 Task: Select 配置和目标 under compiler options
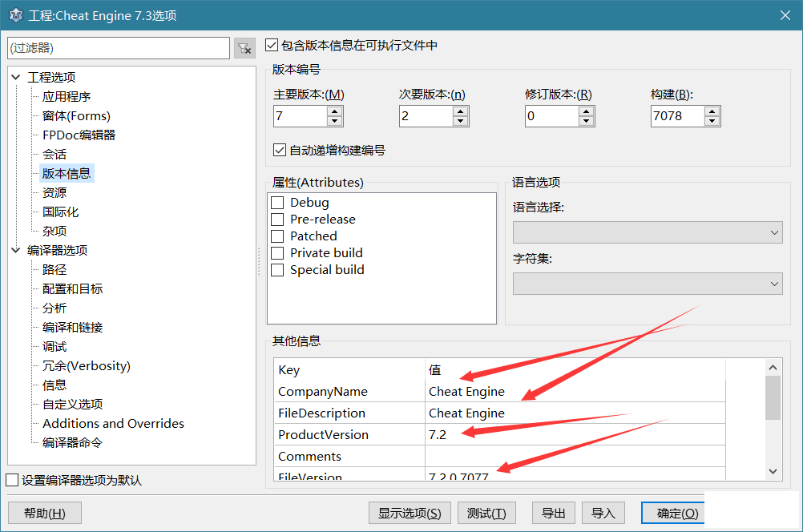pos(73,288)
